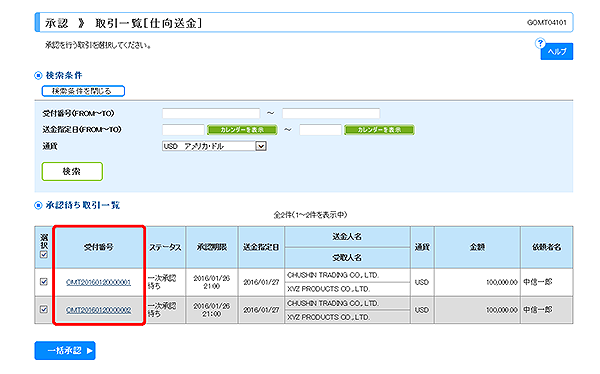Click the 送金人名 column header
Image resolution: width=600 pixels, height=374 pixels.
(347, 237)
